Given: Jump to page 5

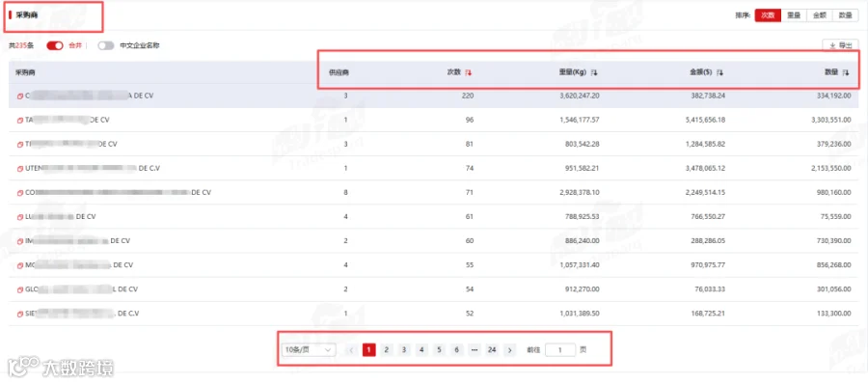Looking at the screenshot, I should 440,349.
